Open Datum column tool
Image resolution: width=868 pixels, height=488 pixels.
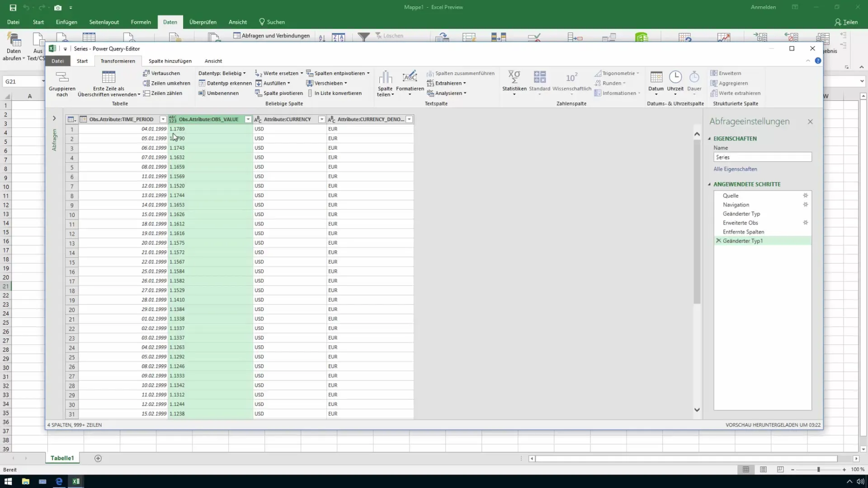pos(656,84)
